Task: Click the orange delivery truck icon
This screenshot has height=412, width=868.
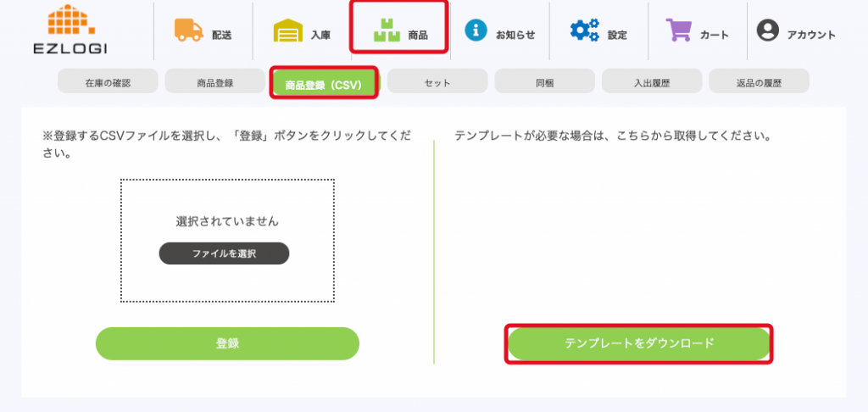Action: click(188, 30)
